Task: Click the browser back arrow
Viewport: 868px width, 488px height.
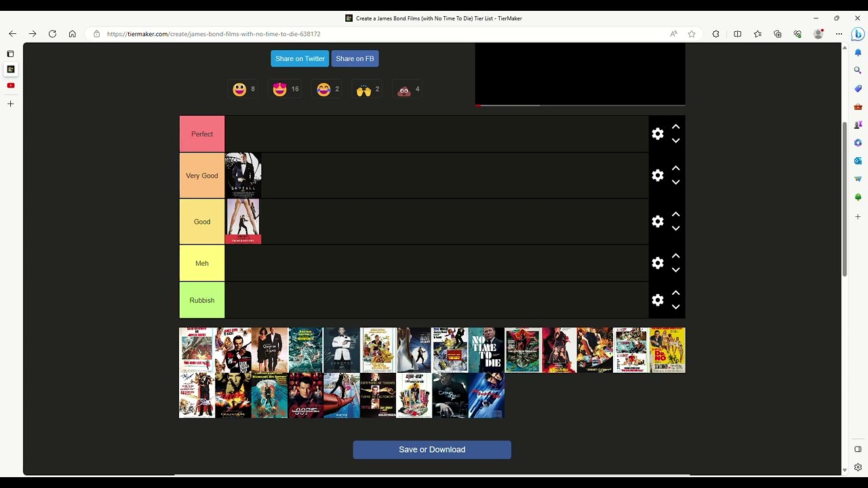Action: tap(12, 34)
